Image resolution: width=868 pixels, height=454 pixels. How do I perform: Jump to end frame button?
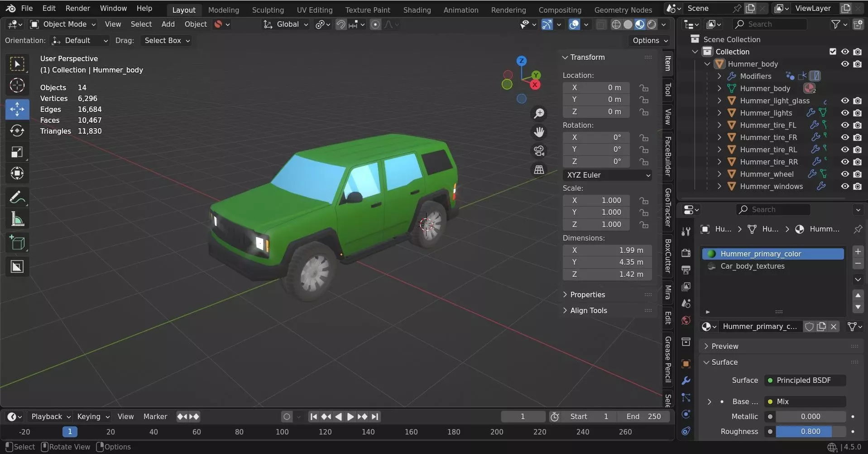click(x=375, y=416)
